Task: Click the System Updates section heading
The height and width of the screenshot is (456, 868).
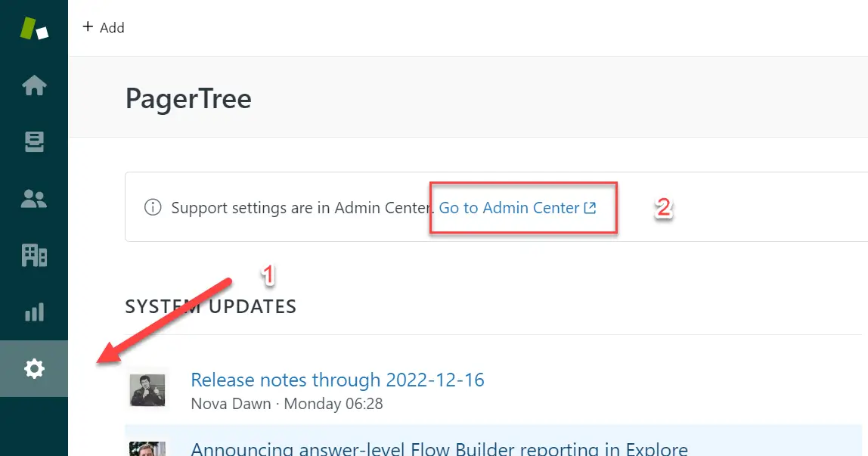Action: click(210, 306)
